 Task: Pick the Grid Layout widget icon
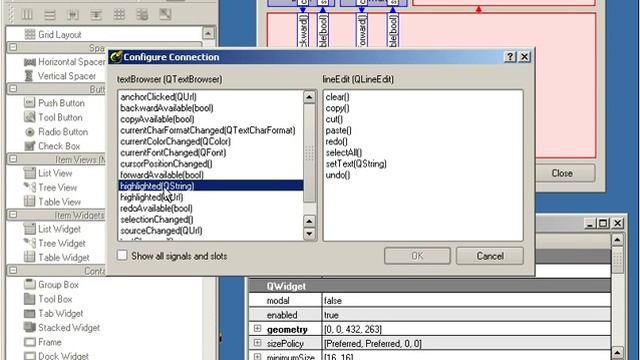click(30, 34)
